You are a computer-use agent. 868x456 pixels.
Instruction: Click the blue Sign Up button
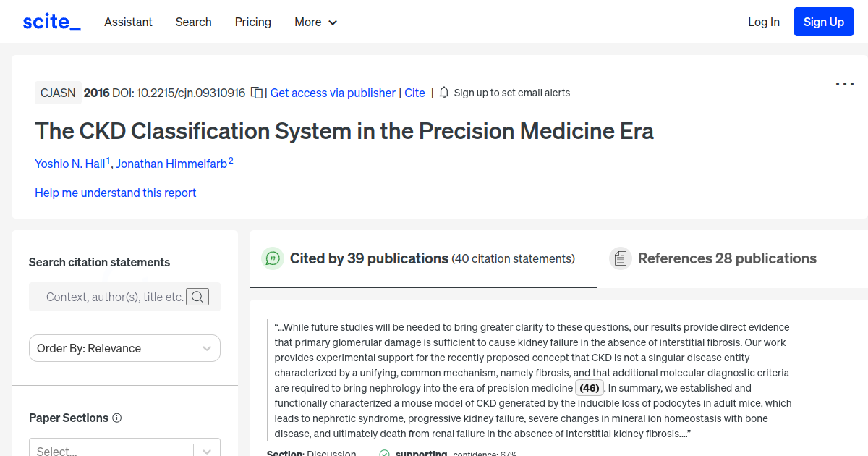tap(823, 21)
